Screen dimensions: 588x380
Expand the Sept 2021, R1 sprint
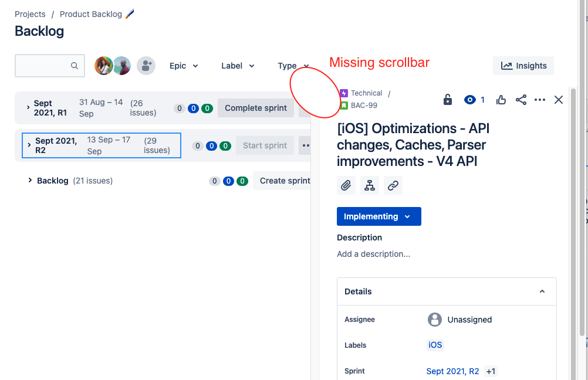[x=28, y=107]
